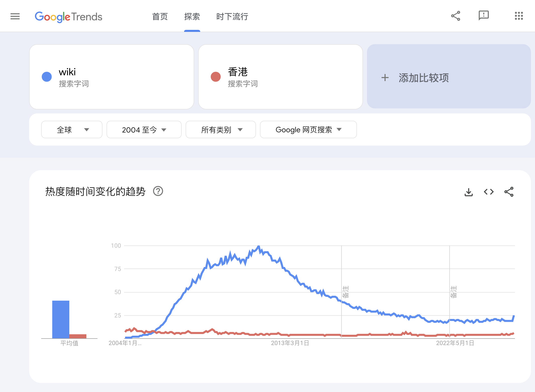
Task: Select the 探索 tab
Action: 192,17
